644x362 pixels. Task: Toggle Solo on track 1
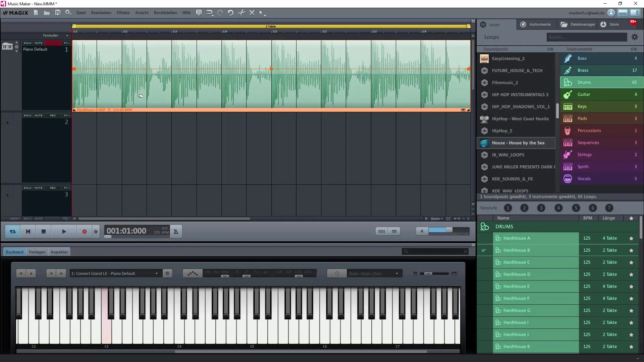click(x=28, y=43)
